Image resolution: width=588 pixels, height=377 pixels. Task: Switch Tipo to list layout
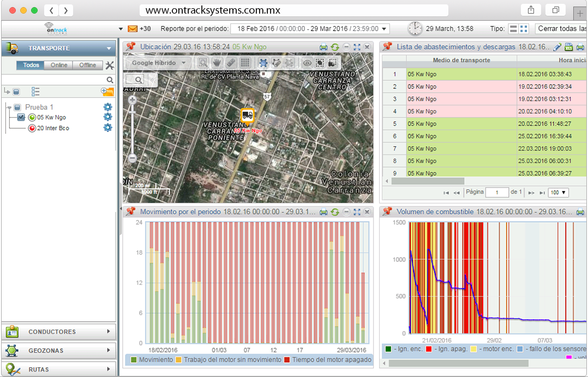click(513, 29)
